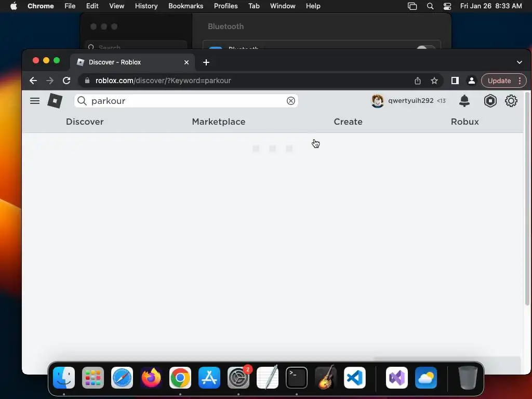Close the Discover - Roblox tab
Screen dimensions: 532x399
(187, 62)
